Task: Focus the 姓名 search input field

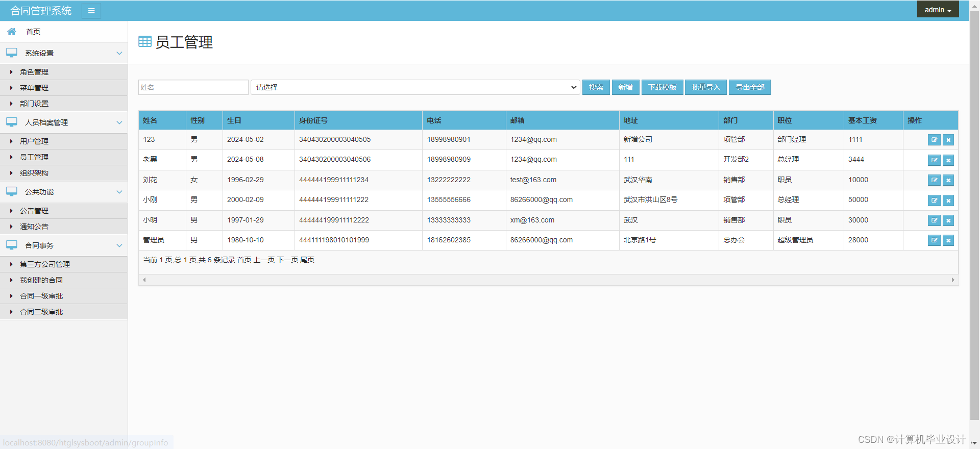Action: [x=193, y=87]
